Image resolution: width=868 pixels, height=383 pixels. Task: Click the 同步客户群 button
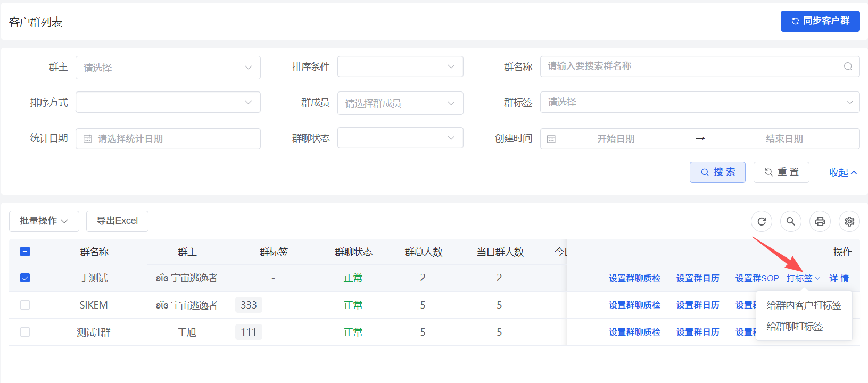pyautogui.click(x=820, y=21)
